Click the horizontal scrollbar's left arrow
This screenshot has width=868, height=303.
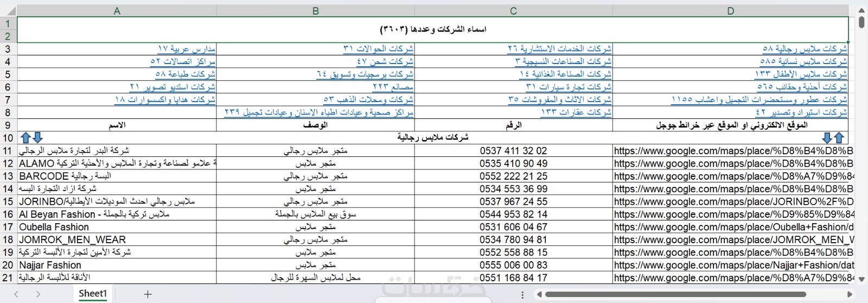pyautogui.click(x=539, y=295)
